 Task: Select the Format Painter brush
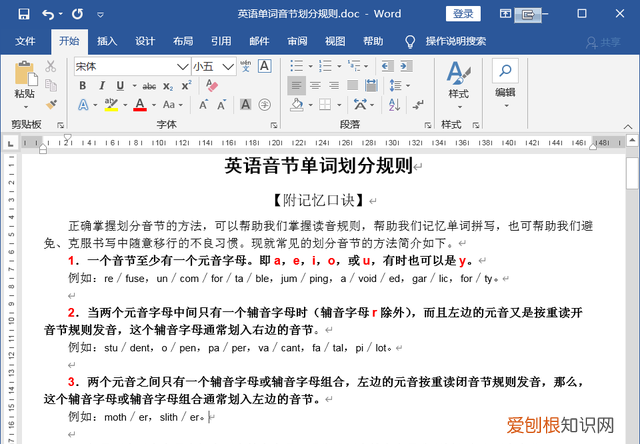pyautogui.click(x=51, y=104)
